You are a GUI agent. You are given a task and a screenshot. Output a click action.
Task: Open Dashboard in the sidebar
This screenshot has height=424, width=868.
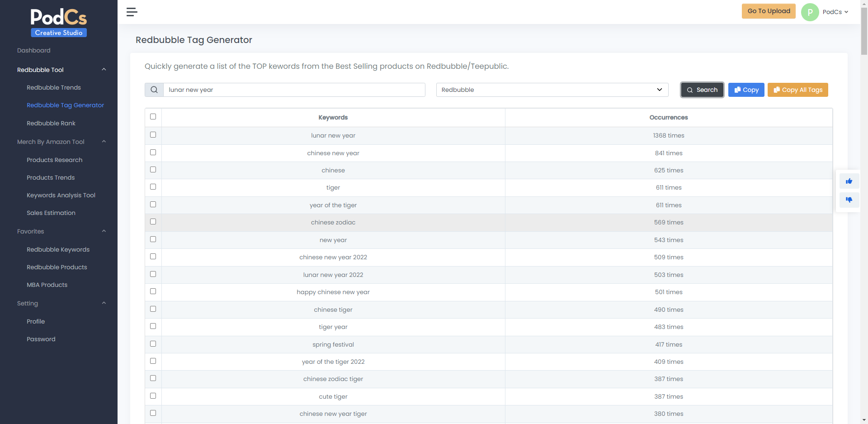click(34, 50)
